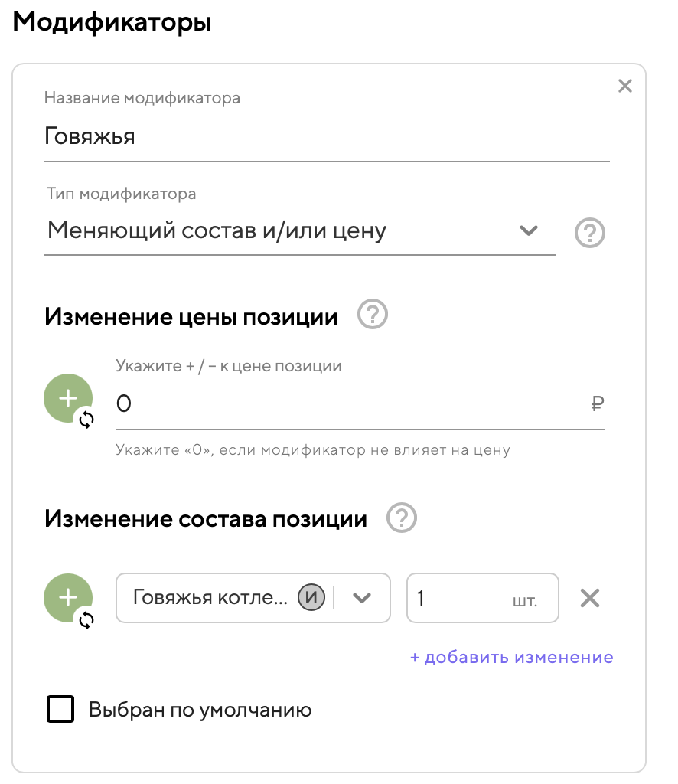This screenshot has width=678, height=784.
Task: Toggle the green plus sign for composition change
Action: click(68, 597)
